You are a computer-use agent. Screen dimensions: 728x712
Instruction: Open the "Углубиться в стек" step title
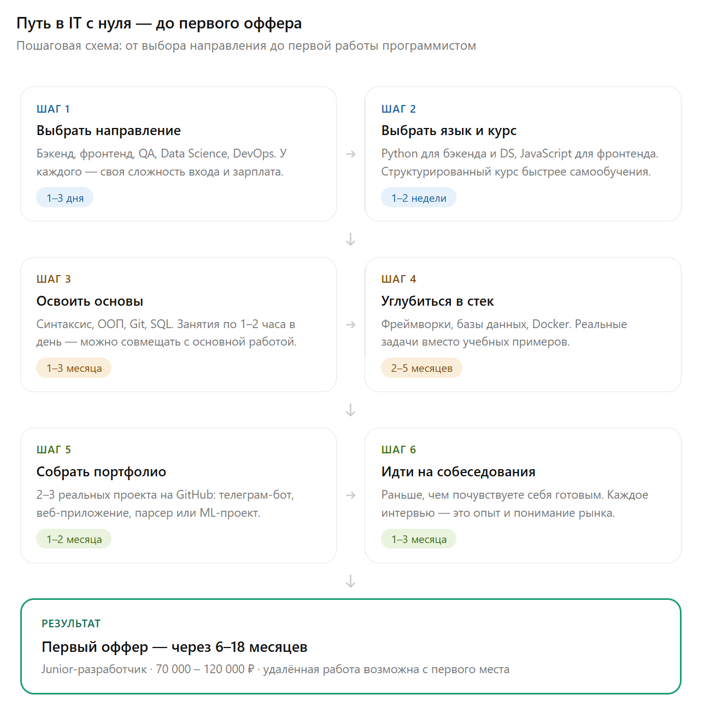click(437, 301)
